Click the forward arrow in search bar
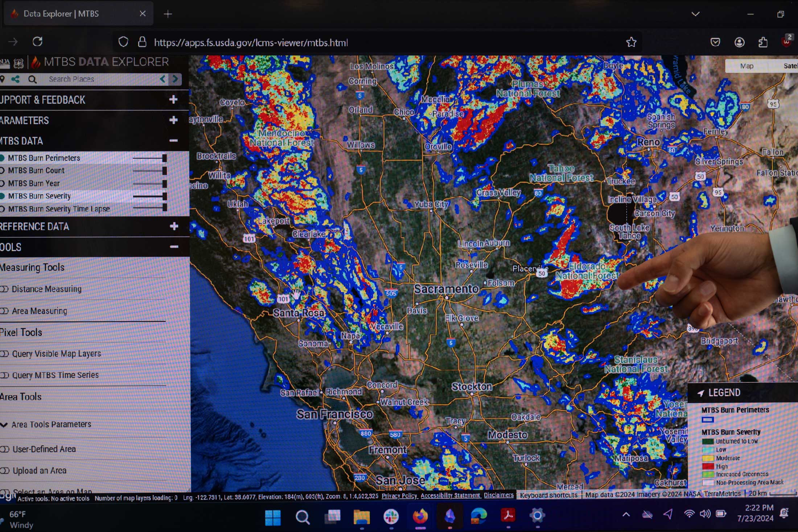 (176, 79)
